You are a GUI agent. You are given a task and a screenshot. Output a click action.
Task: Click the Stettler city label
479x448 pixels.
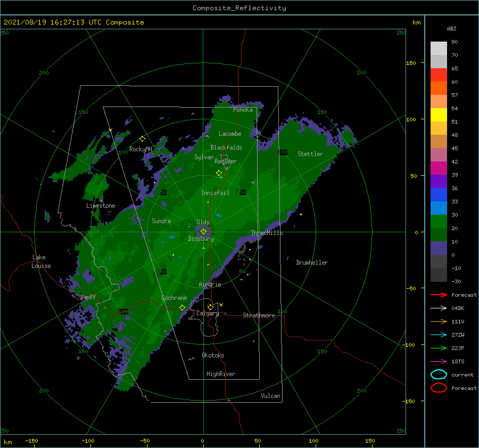pos(310,154)
